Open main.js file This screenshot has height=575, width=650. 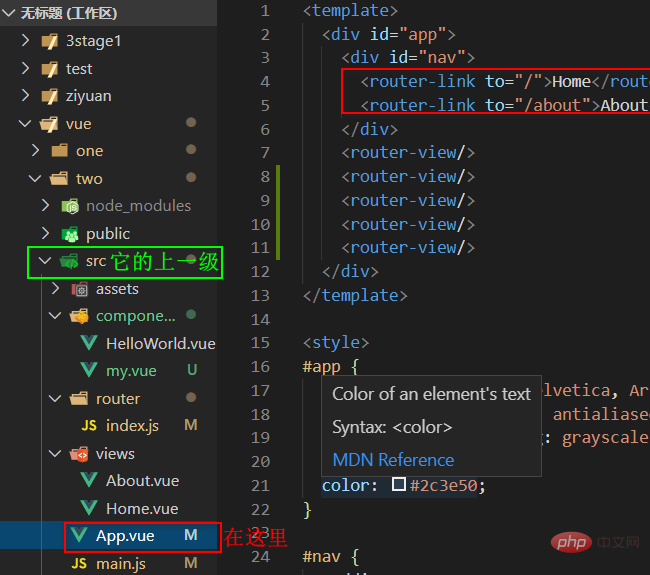121,564
